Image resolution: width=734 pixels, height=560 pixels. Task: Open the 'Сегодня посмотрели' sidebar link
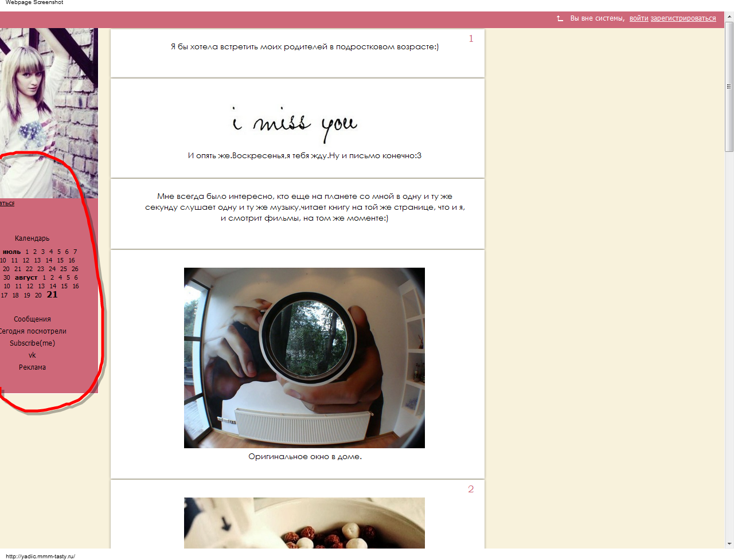point(33,331)
